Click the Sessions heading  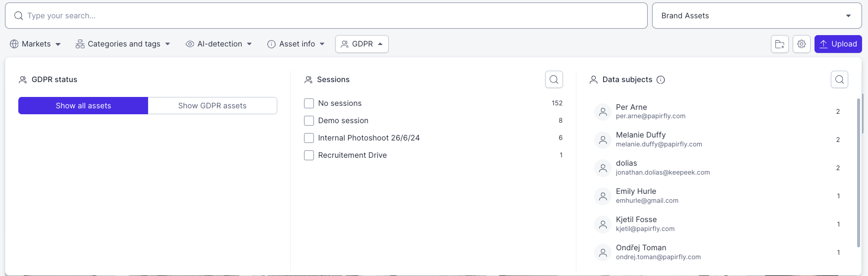(333, 80)
